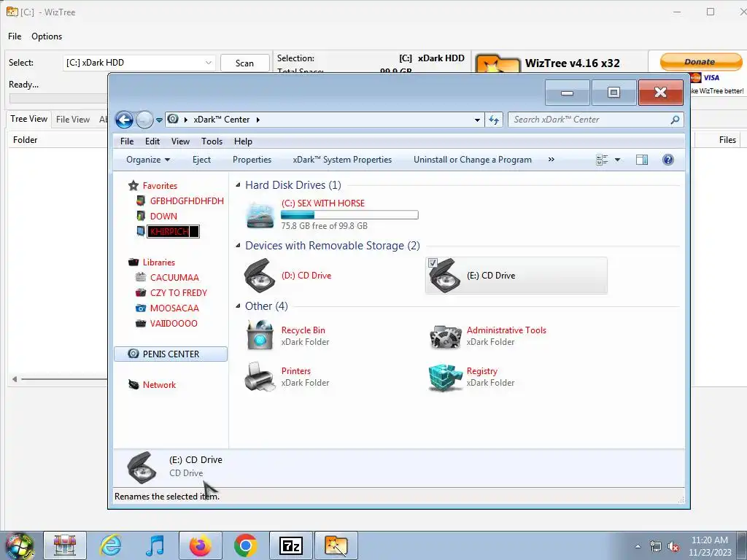Open the address bar history dropdown
Screen dimensions: 747x560
477,120
